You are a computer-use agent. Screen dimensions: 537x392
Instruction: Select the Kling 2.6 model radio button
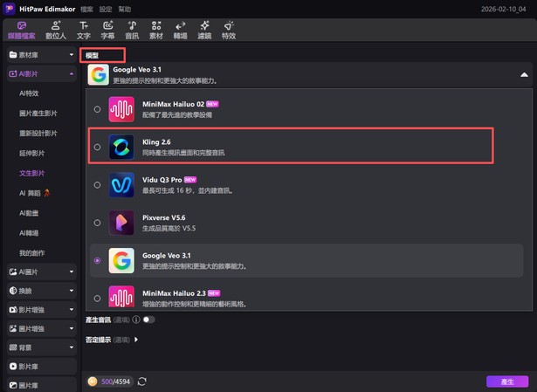[x=97, y=148]
